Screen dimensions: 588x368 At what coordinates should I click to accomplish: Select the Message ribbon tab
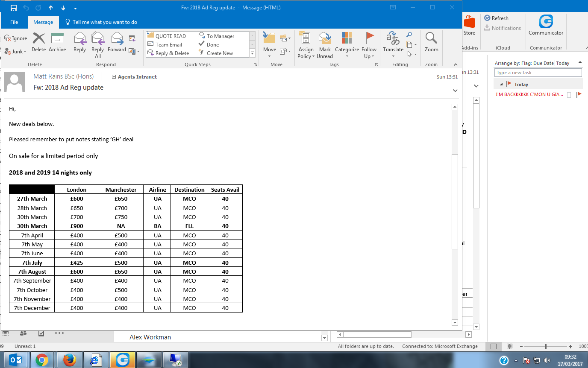pos(43,22)
